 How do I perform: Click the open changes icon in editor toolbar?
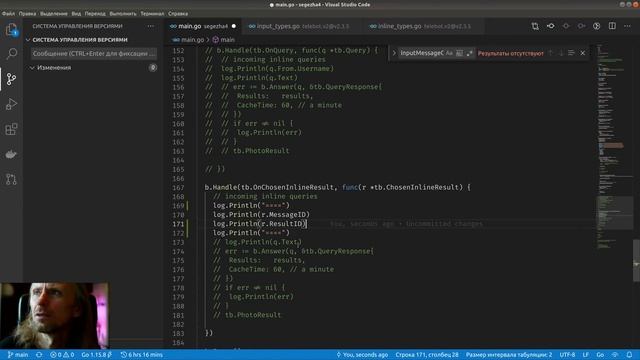coord(535,26)
